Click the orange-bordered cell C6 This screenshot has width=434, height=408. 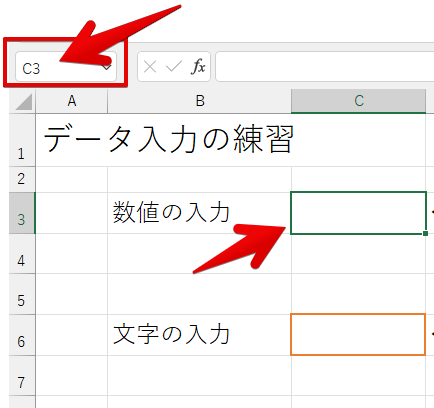pyautogui.click(x=358, y=334)
